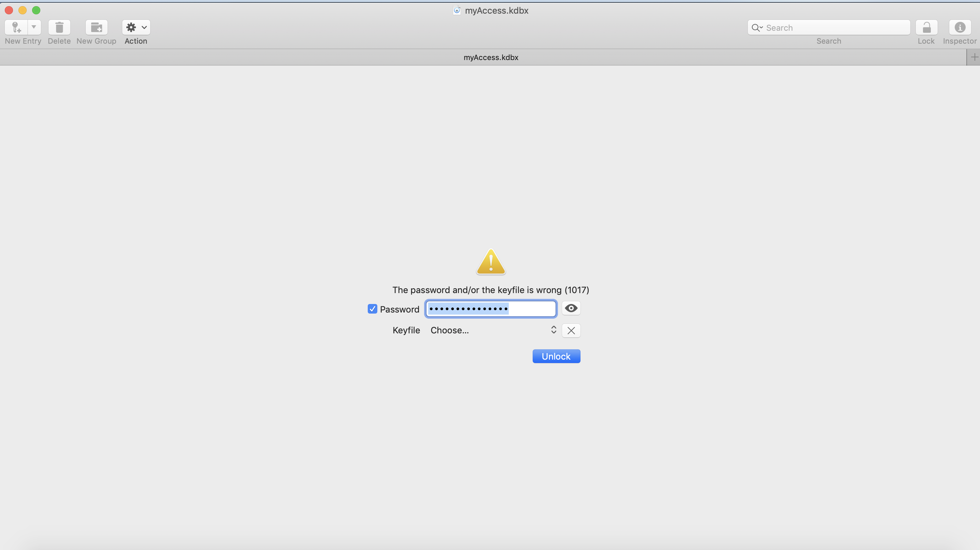Lock the database via the padlock icon
Image resolution: width=980 pixels, height=550 pixels.
pos(926,27)
